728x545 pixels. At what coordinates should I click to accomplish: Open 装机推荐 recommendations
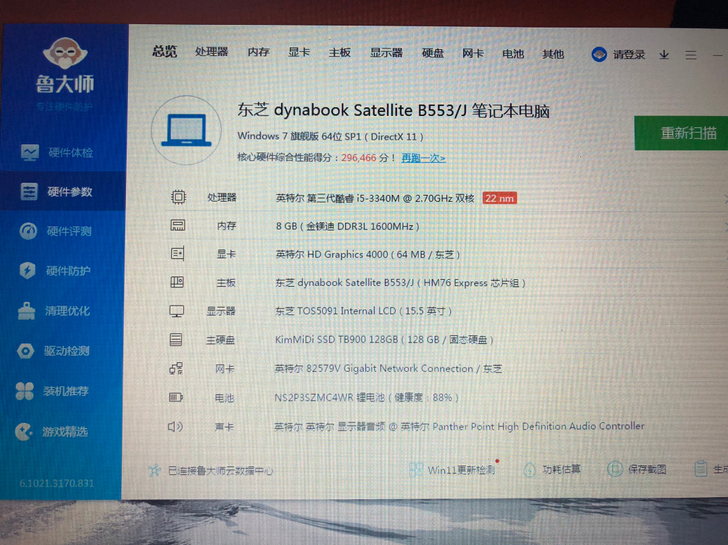[52, 391]
